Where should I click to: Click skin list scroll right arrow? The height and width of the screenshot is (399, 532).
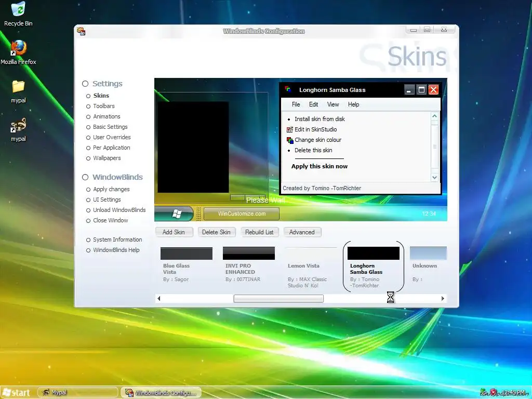click(443, 299)
